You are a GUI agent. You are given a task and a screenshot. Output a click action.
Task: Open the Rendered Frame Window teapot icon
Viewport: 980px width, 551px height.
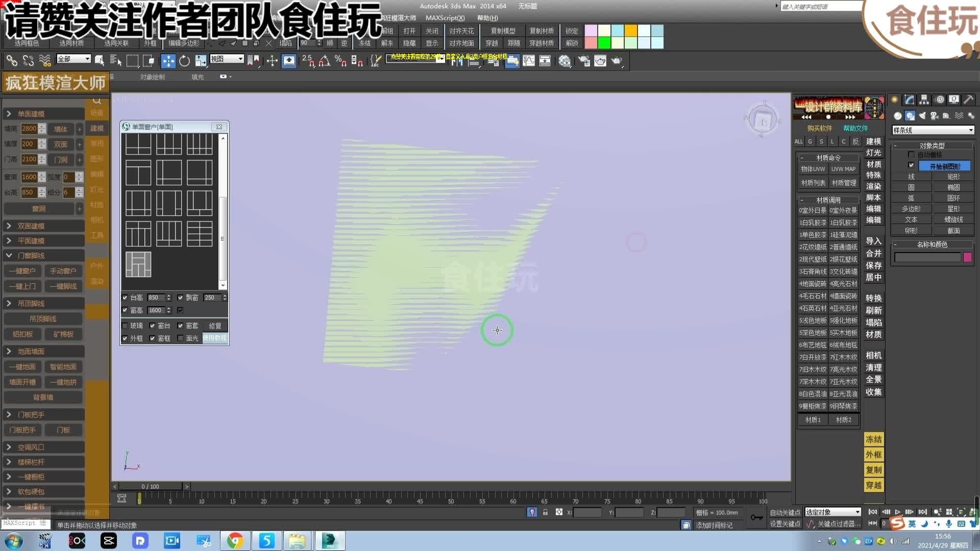pyautogui.click(x=600, y=61)
